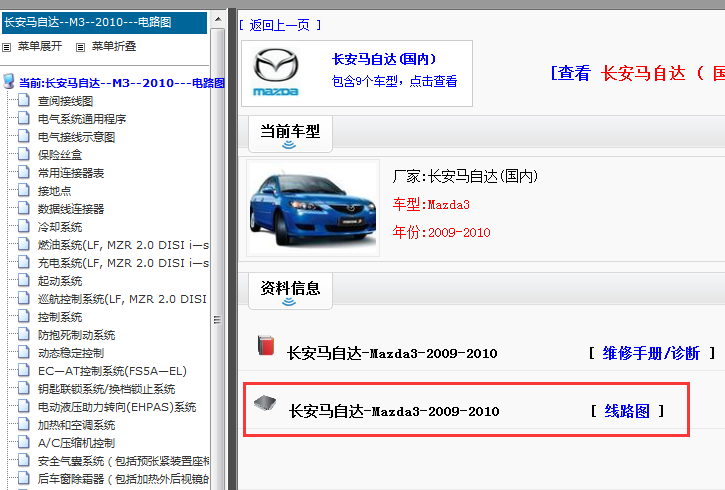Click page icon beside 常用连接器表
725x490 pixels.
tap(24, 172)
